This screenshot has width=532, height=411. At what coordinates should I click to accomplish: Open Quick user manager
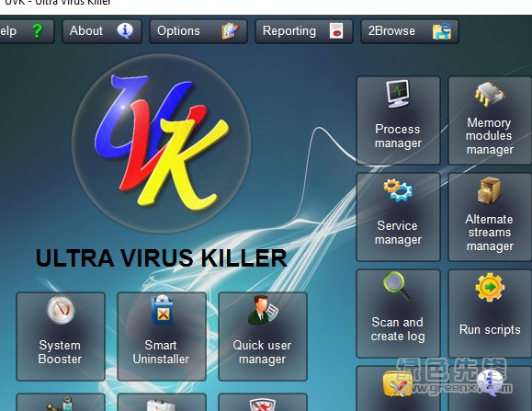pyautogui.click(x=263, y=337)
